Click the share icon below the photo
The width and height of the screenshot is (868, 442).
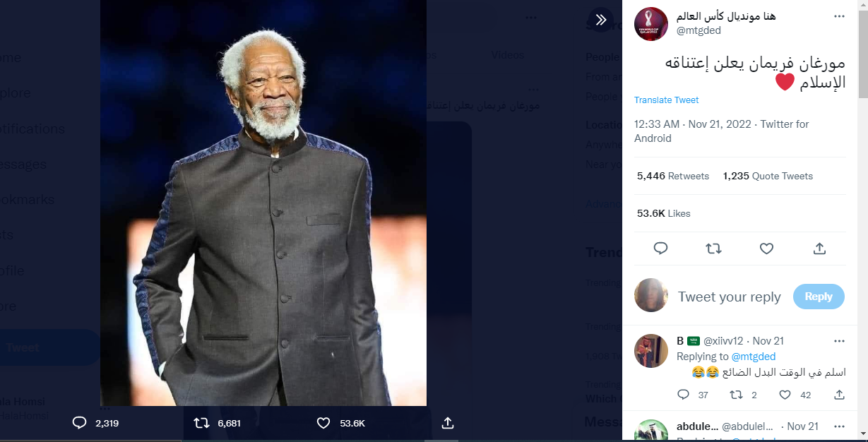(447, 423)
